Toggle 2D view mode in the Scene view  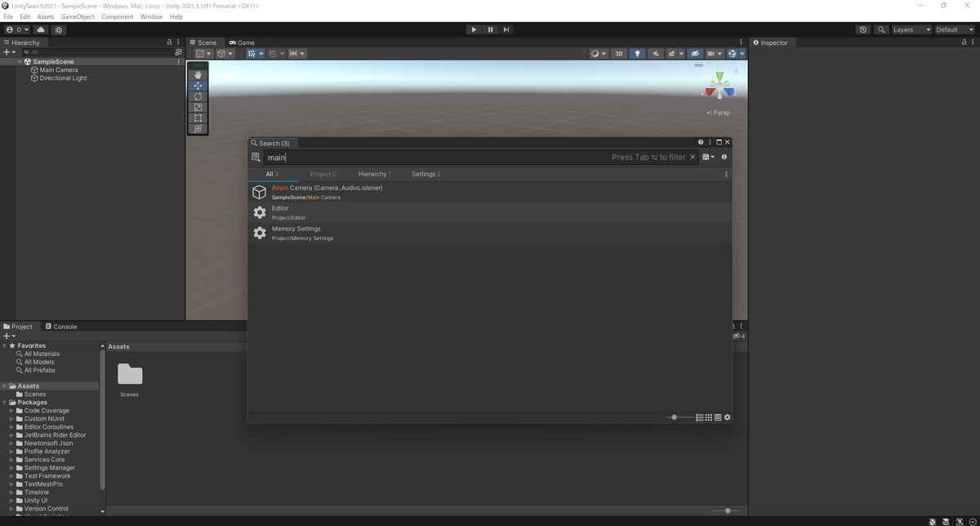pos(619,53)
